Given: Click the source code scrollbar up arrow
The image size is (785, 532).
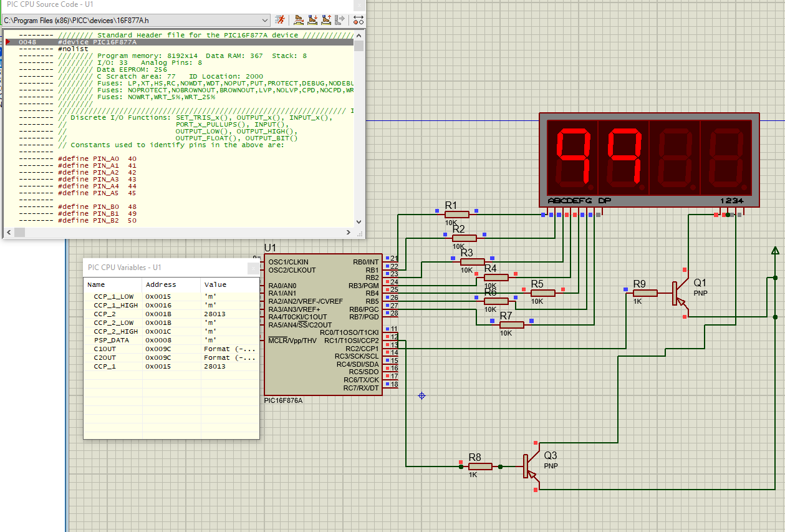Looking at the screenshot, I should [359, 35].
